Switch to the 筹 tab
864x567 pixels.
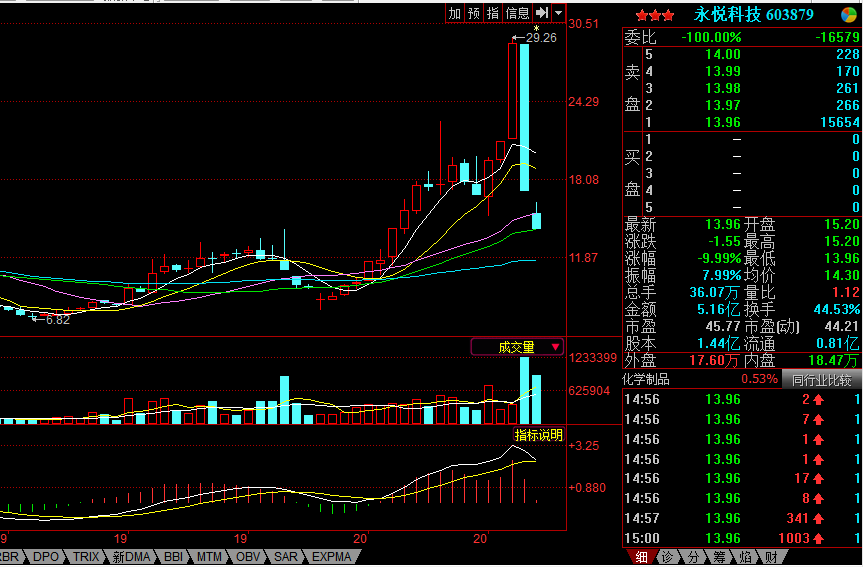pyautogui.click(x=719, y=557)
